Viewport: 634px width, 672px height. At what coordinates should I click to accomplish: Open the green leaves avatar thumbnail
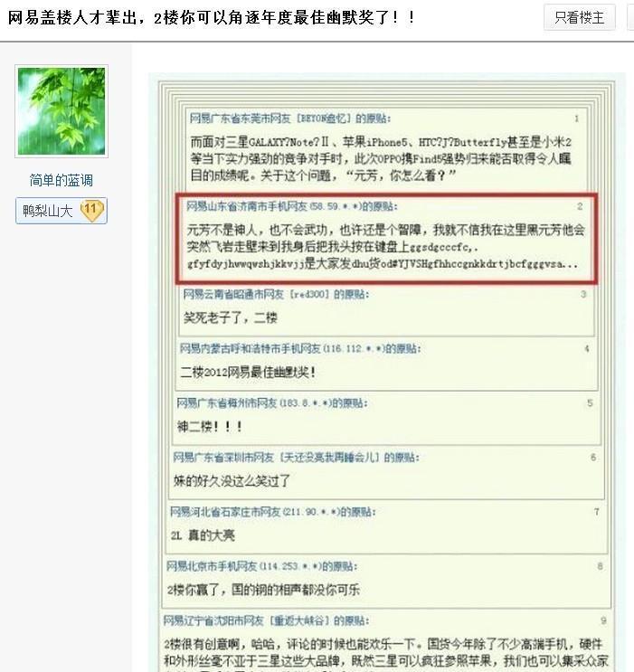click(x=62, y=111)
